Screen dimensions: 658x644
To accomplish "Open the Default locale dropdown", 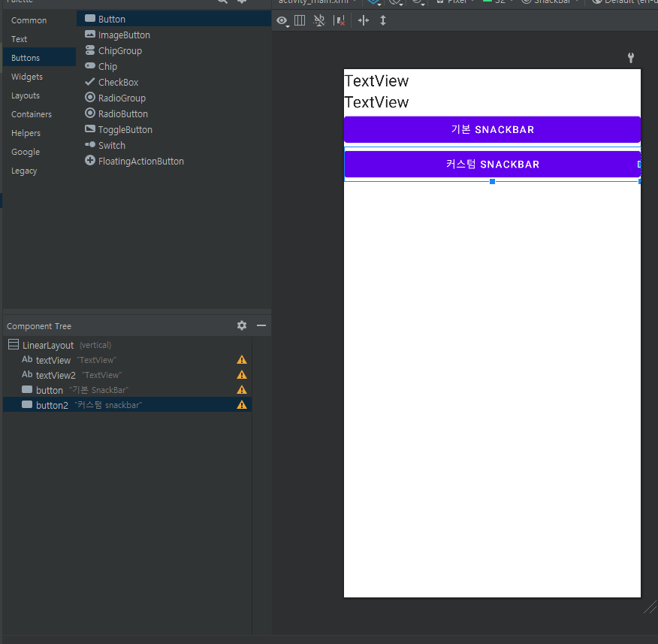I will tap(624, 2).
